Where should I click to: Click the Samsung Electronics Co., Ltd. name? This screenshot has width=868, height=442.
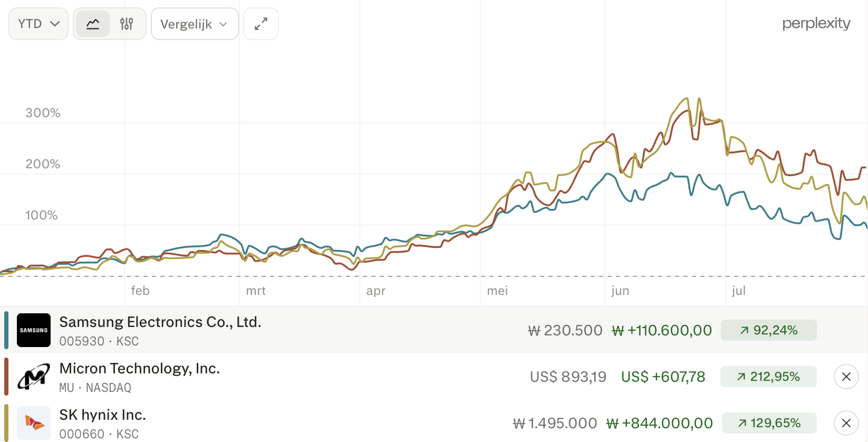coord(160,322)
